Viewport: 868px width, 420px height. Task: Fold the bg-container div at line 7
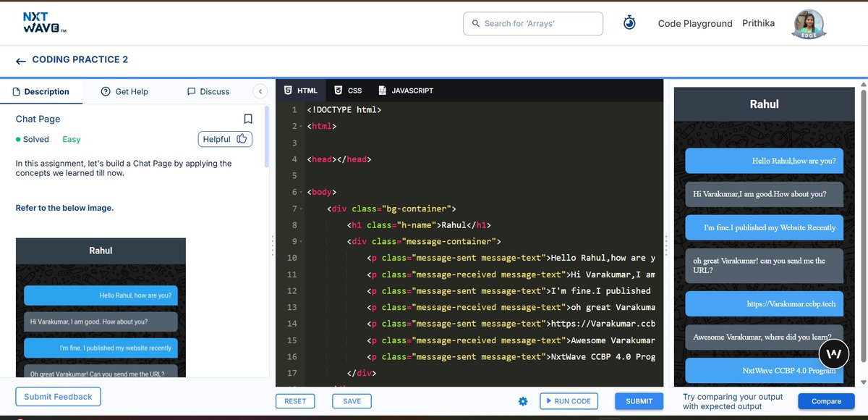point(301,209)
